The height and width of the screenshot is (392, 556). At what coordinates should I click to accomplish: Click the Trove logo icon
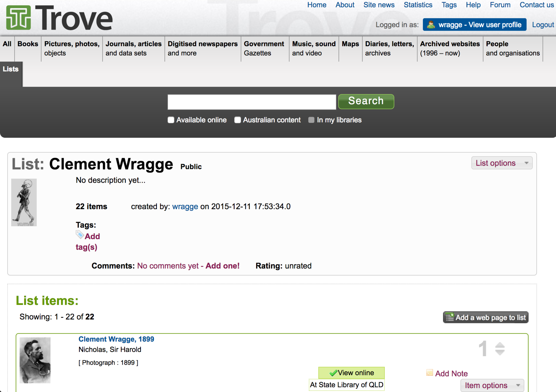pyautogui.click(x=18, y=17)
